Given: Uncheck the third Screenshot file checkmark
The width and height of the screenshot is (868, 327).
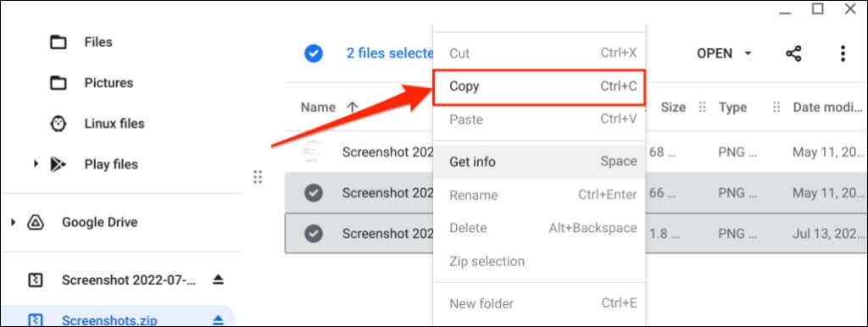Looking at the screenshot, I should [x=314, y=234].
